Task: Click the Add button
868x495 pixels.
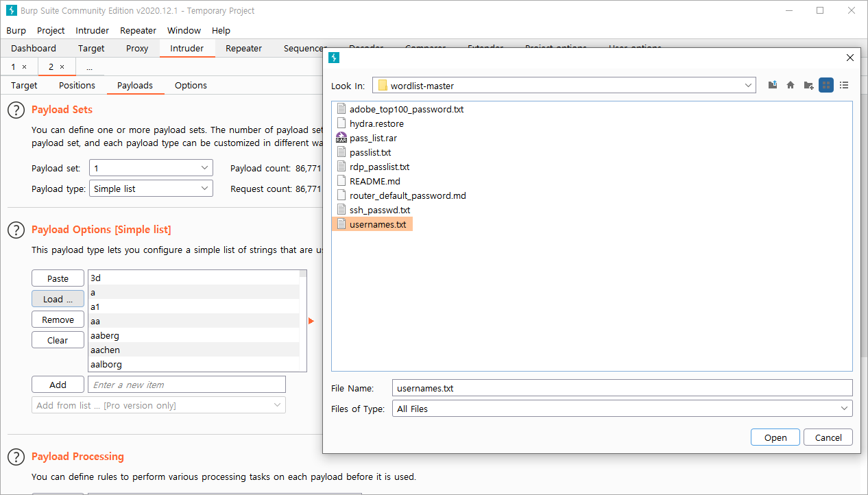Action: (x=58, y=385)
